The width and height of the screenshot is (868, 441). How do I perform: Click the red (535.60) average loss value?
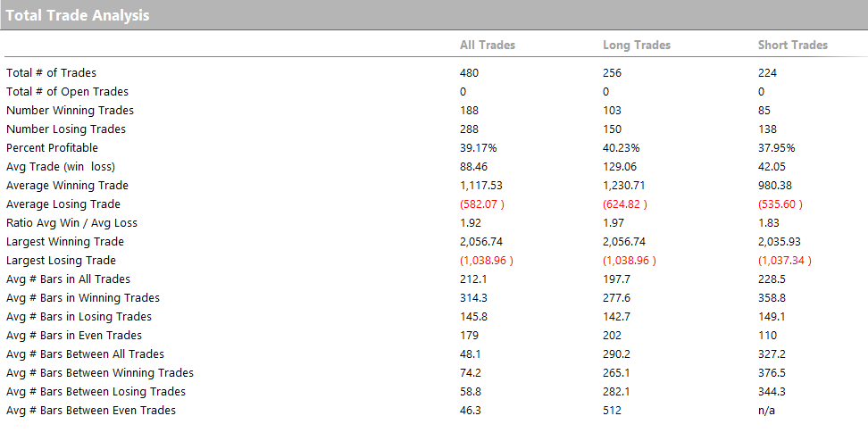click(780, 204)
